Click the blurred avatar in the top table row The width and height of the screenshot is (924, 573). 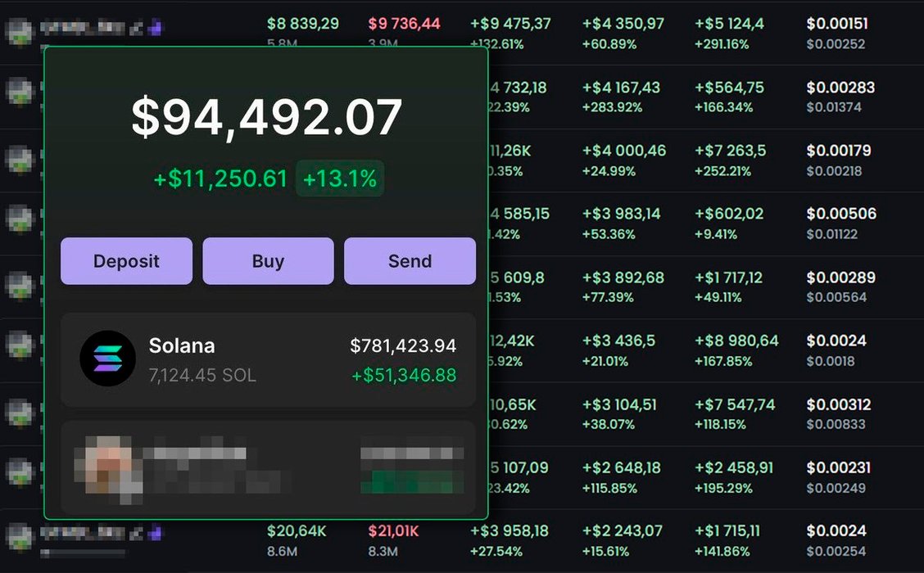point(18,29)
